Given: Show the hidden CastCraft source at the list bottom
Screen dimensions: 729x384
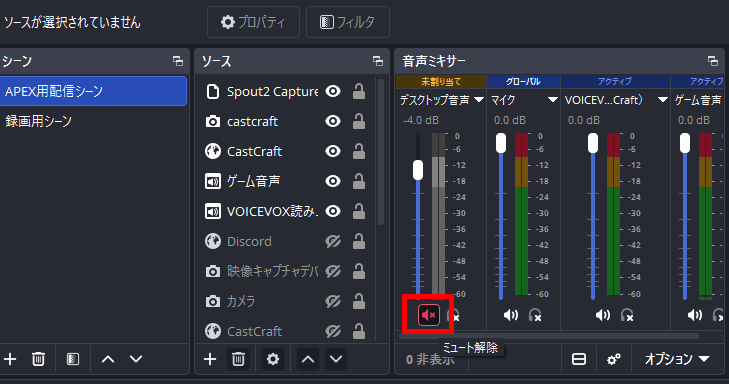Looking at the screenshot, I should point(333,331).
